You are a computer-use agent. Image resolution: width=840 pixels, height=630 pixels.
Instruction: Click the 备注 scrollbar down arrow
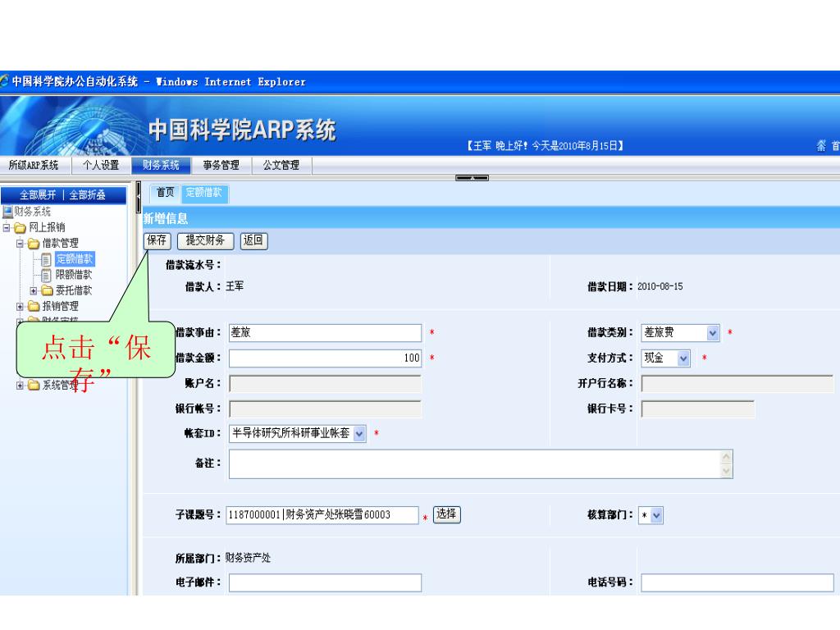click(x=727, y=471)
